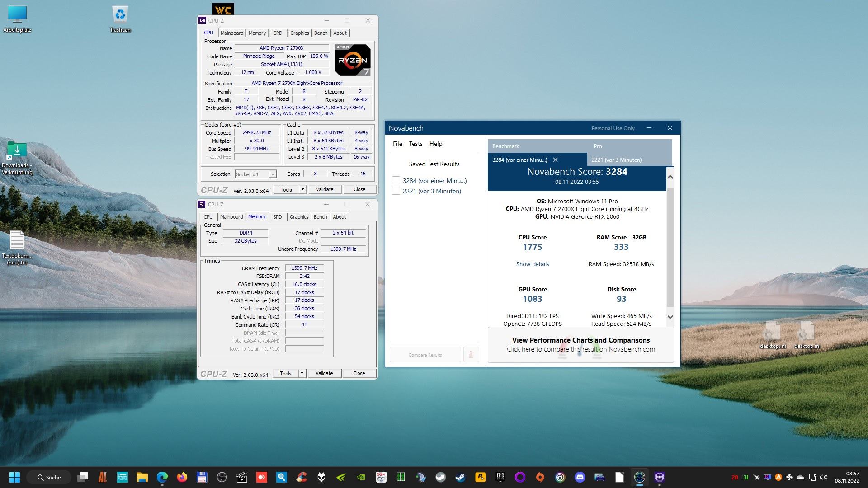The height and width of the screenshot is (488, 868).
Task: Click Validate in upper CPU-Z window
Action: 325,189
